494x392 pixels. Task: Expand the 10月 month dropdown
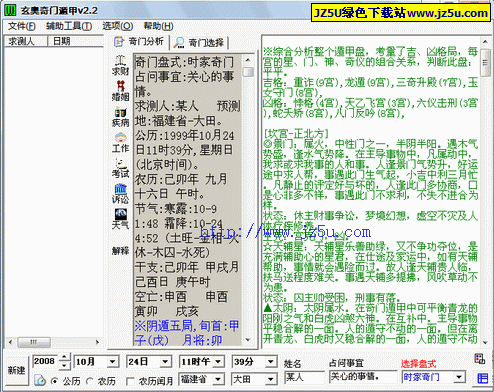[x=112, y=361]
